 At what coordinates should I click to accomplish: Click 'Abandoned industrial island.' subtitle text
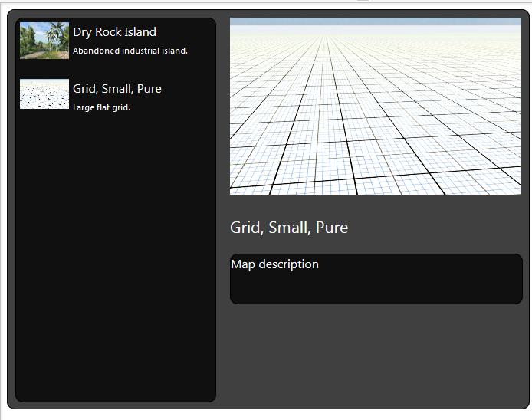coord(130,51)
